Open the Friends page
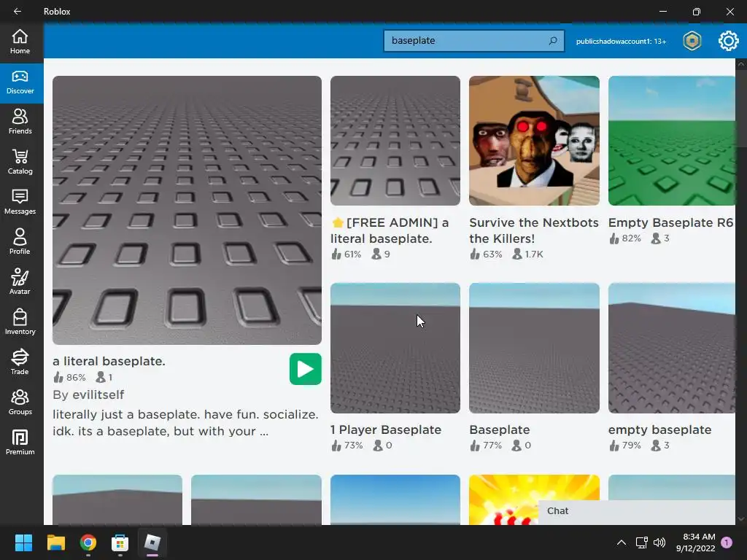This screenshot has width=747, height=560. [x=20, y=122]
